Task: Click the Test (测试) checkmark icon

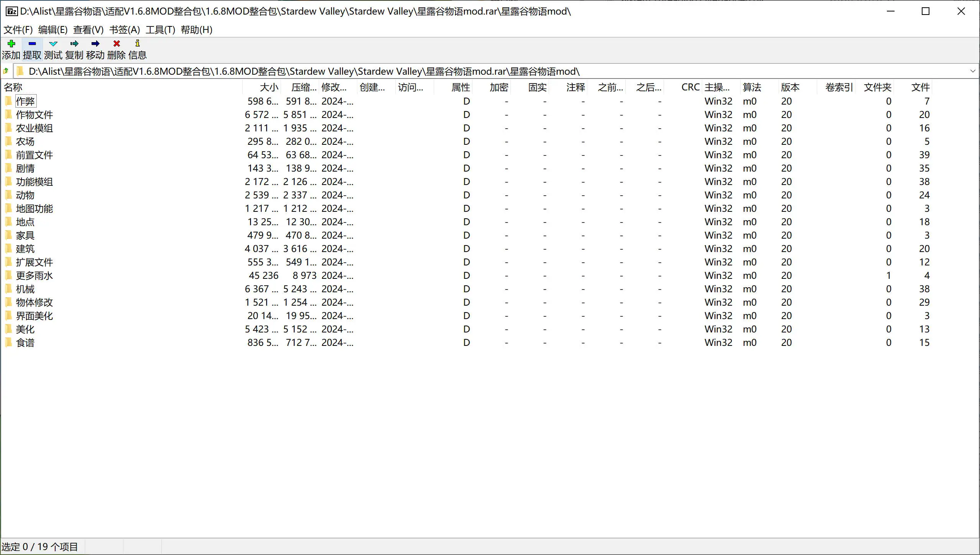Action: pos(53,44)
